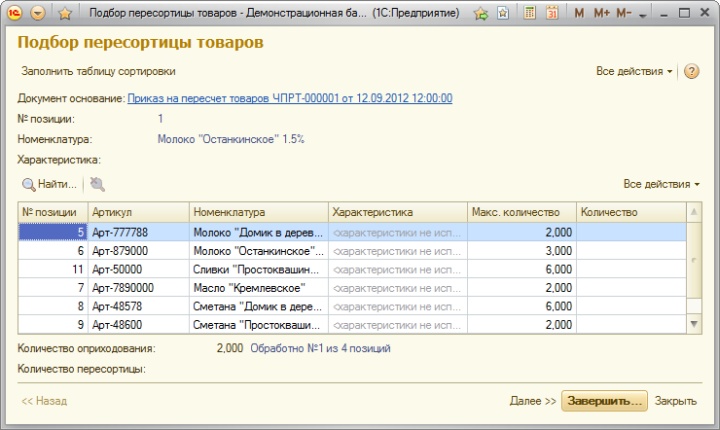Screen dimensions: 720x430
Task: Click the M memory button
Action: (579, 13)
